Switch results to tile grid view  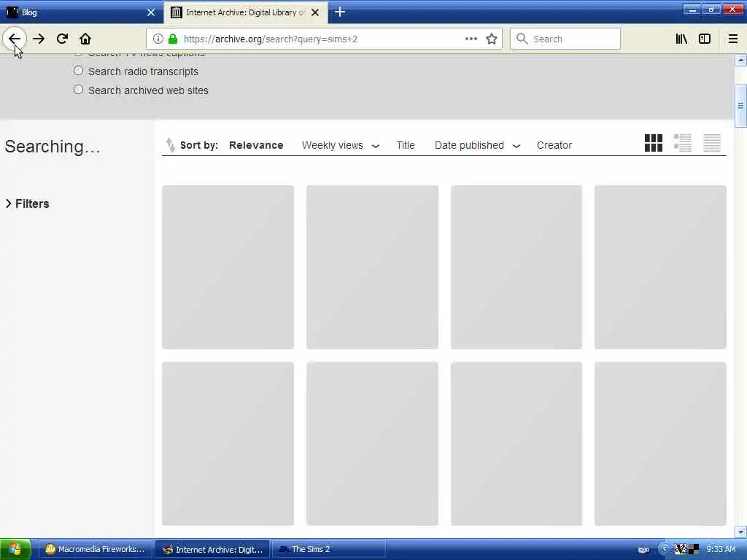click(x=653, y=143)
